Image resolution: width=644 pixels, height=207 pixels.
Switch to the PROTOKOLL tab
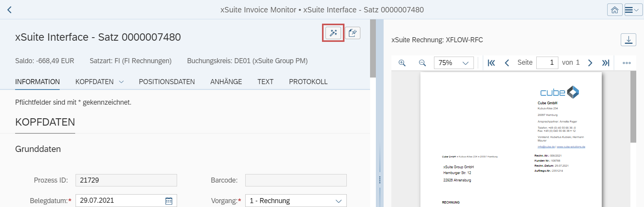tap(308, 82)
